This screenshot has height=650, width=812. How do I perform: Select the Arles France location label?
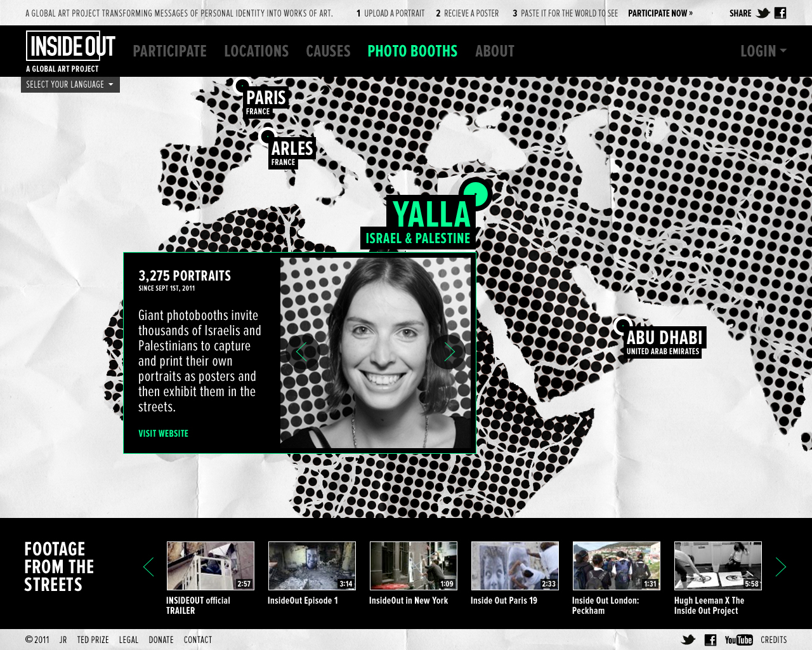coord(292,153)
